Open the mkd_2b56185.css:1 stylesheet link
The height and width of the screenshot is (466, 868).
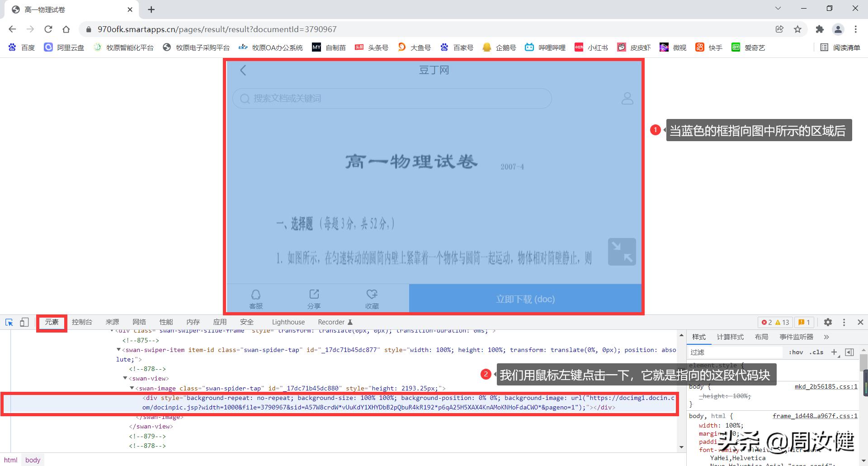826,386
